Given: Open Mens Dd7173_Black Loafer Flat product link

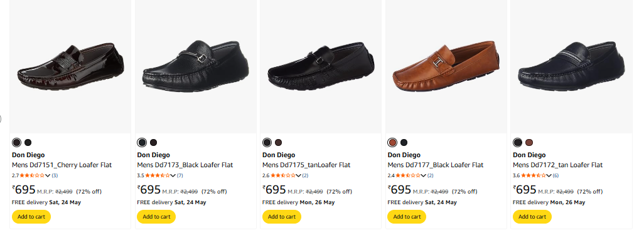Looking at the screenshot, I should pyautogui.click(x=185, y=165).
